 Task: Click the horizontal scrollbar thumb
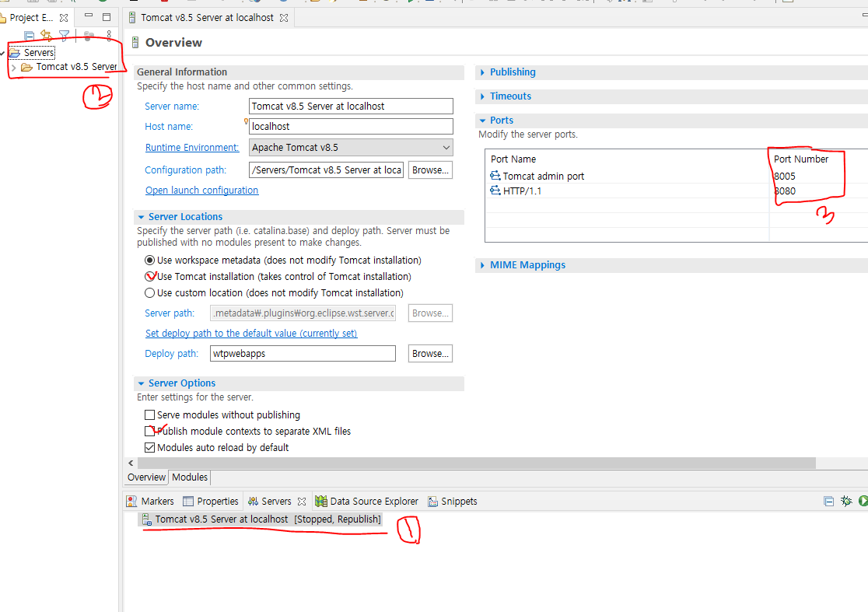[476, 463]
